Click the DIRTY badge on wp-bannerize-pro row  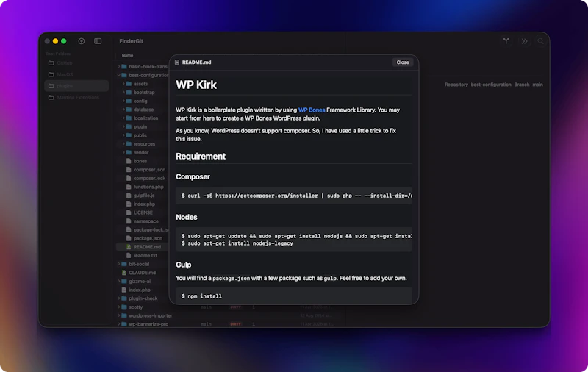(x=235, y=324)
